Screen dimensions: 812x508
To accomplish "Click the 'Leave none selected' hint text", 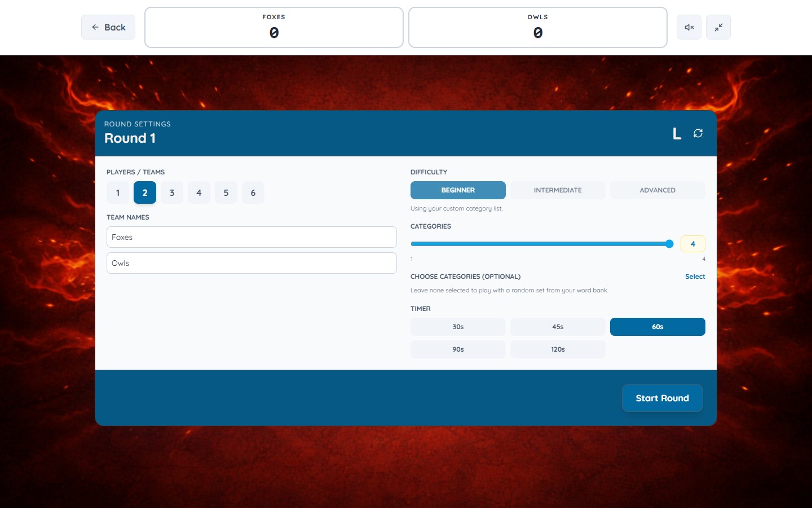I will click(510, 290).
